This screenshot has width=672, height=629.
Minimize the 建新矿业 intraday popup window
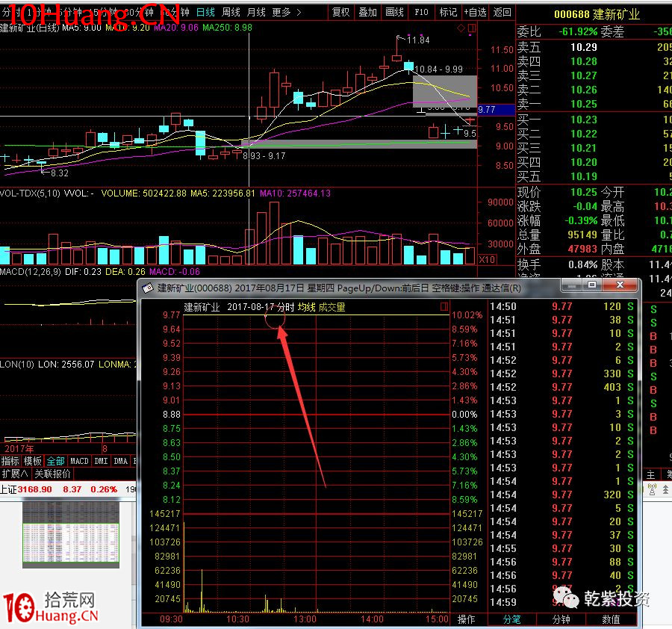point(572,285)
